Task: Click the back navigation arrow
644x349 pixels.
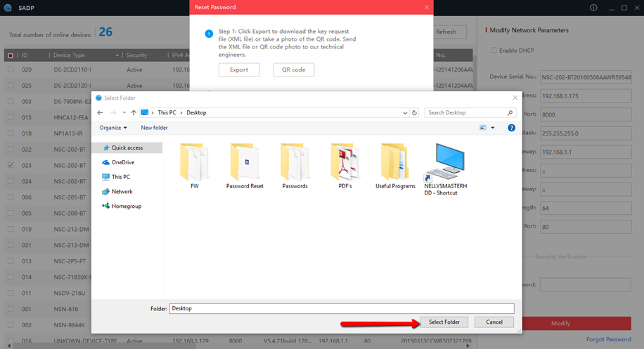Action: (100, 112)
